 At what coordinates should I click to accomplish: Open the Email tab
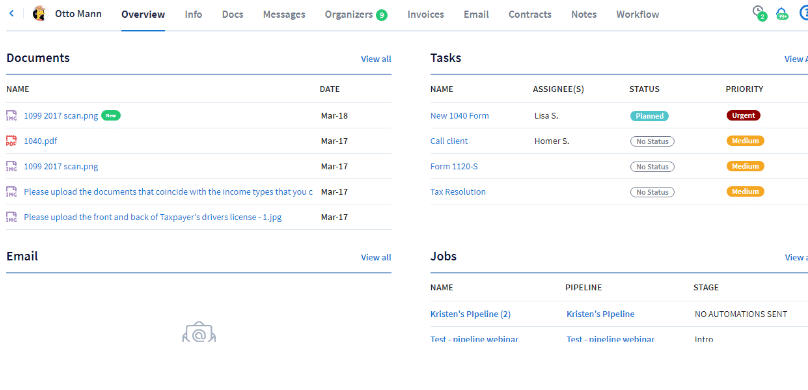476,14
